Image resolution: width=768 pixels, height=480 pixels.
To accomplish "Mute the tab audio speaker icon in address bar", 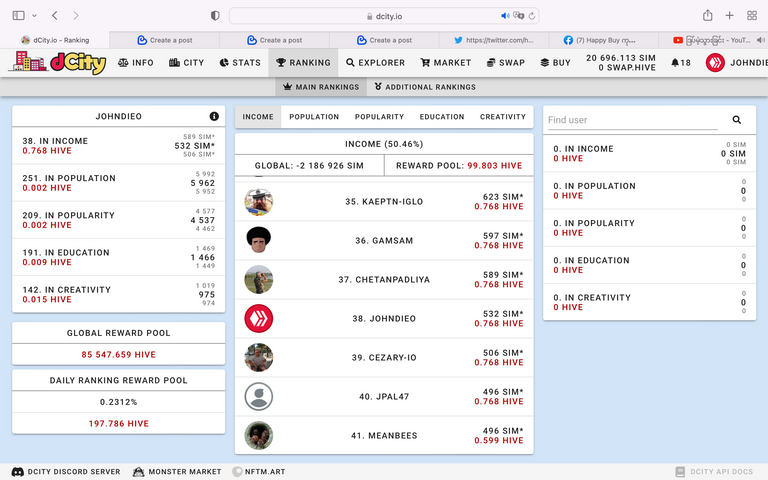I will [505, 16].
